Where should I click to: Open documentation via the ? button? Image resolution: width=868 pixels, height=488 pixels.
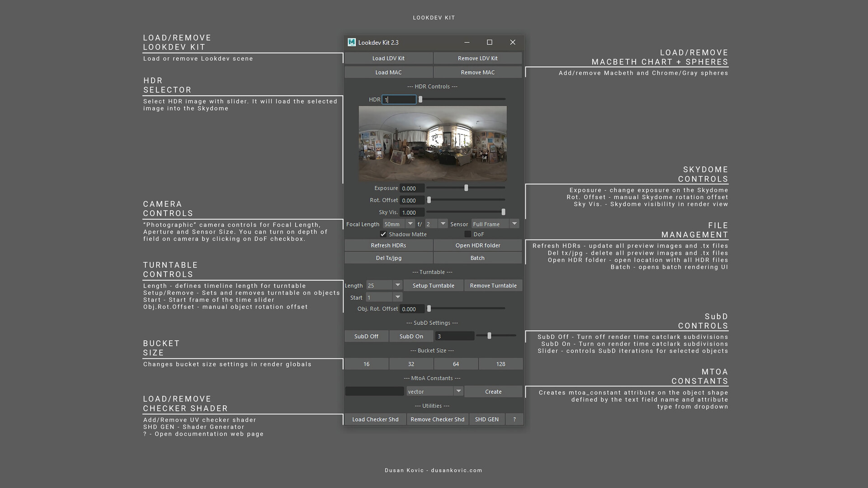(514, 419)
